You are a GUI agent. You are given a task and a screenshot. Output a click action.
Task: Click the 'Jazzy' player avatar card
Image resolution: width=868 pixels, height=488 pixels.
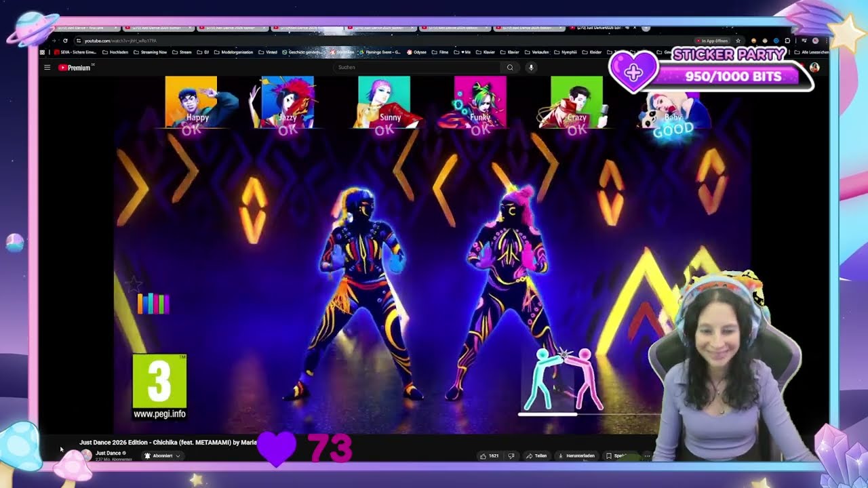click(288, 102)
